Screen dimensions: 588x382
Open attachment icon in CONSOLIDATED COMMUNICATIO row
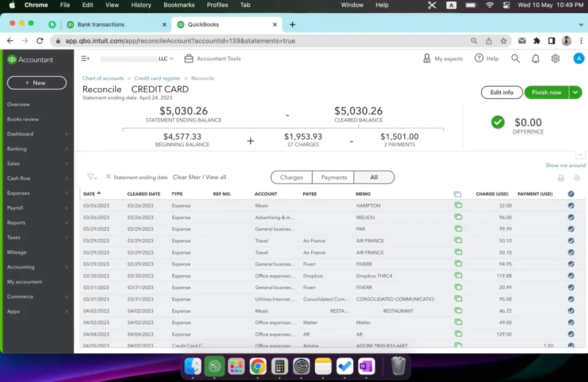point(458,299)
